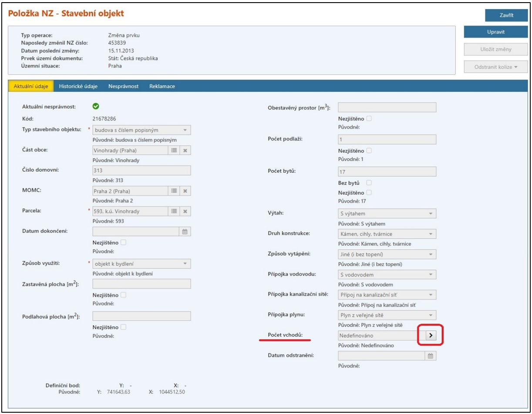Open calendar for Datum dokončení
532x414 pixels.
coord(185,232)
